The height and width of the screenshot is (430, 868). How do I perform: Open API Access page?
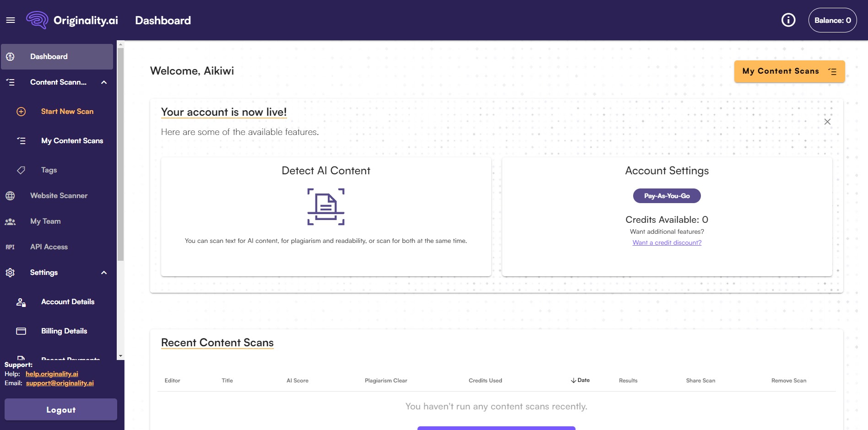click(49, 247)
